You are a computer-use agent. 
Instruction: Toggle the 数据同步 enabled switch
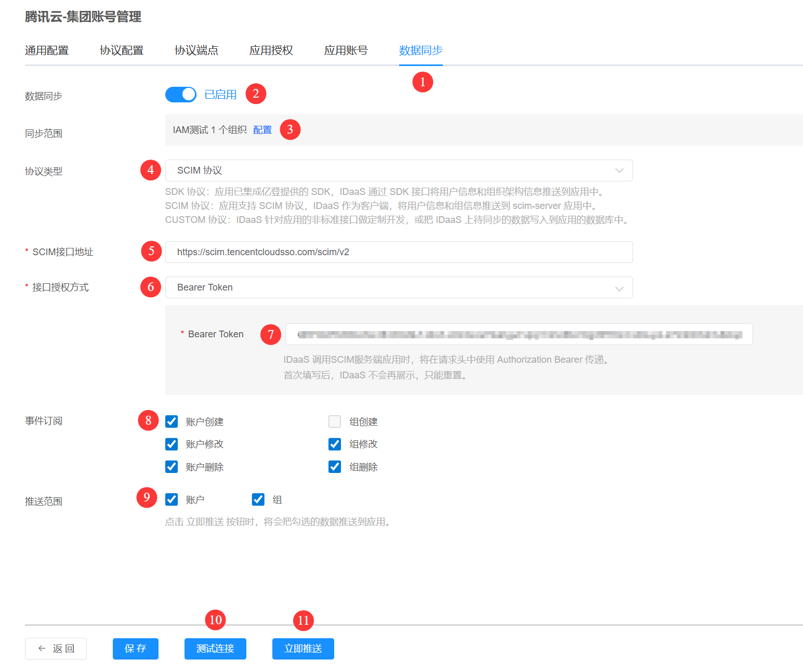pyautogui.click(x=180, y=95)
